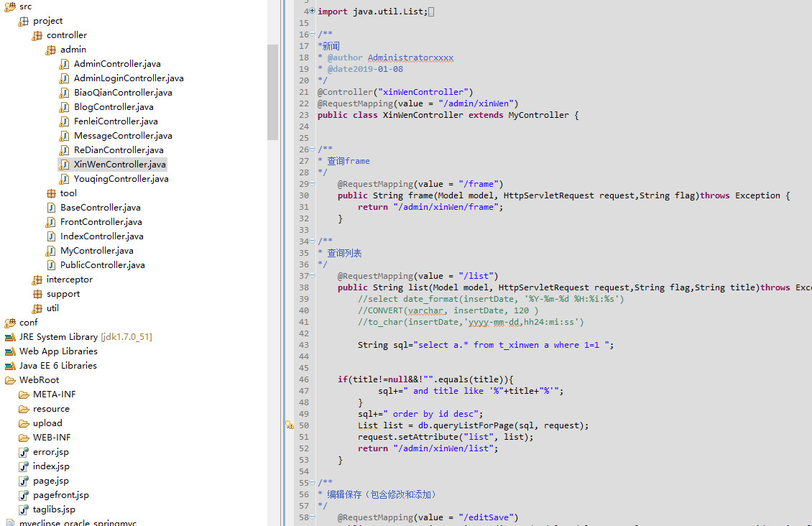The image size is (812, 526).
Task: Collapse the comment block at line 26
Action: pyautogui.click(x=313, y=149)
